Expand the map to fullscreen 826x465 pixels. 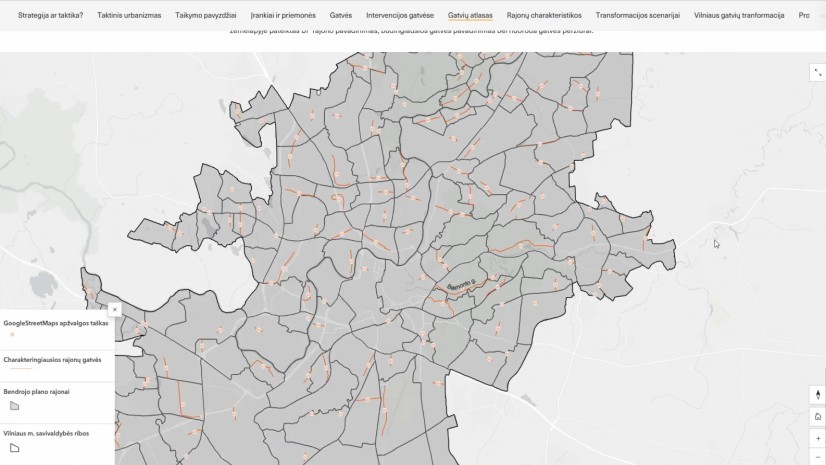[817, 73]
